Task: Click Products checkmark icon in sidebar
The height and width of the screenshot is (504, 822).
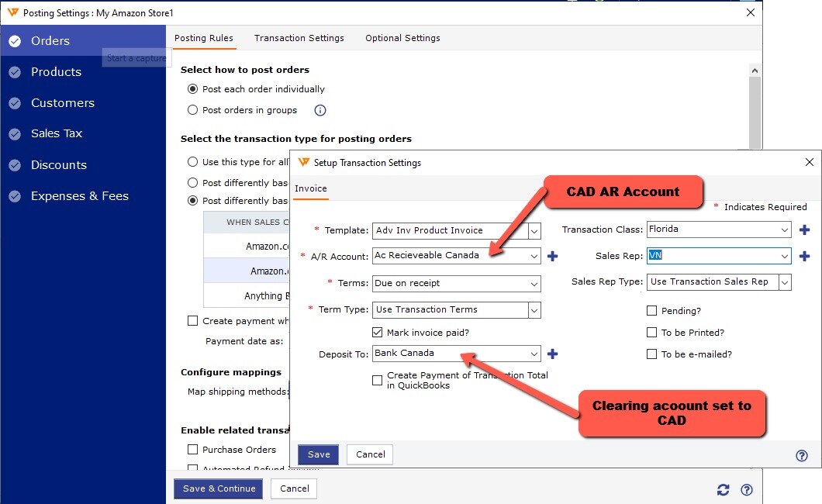Action: click(15, 72)
